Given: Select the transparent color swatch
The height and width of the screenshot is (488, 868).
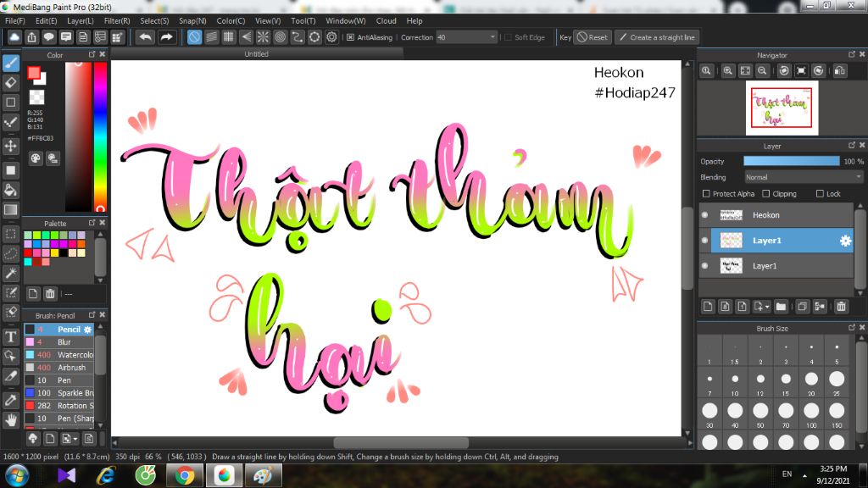Looking at the screenshot, I should coord(36,97).
